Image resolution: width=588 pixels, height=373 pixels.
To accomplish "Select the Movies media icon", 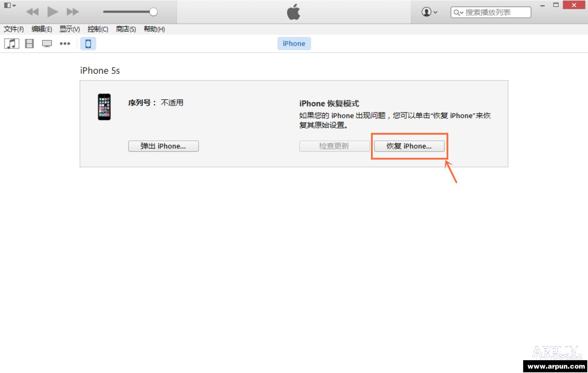I will [29, 43].
